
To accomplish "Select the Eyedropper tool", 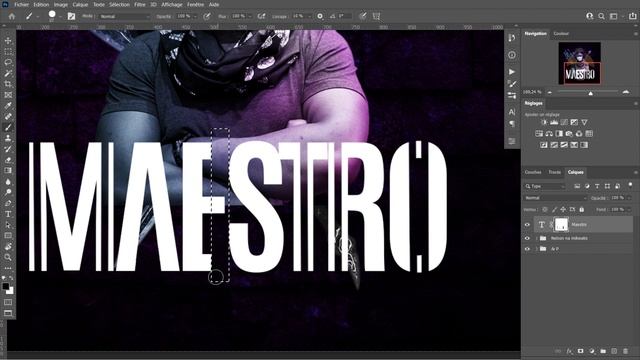I will (x=8, y=106).
